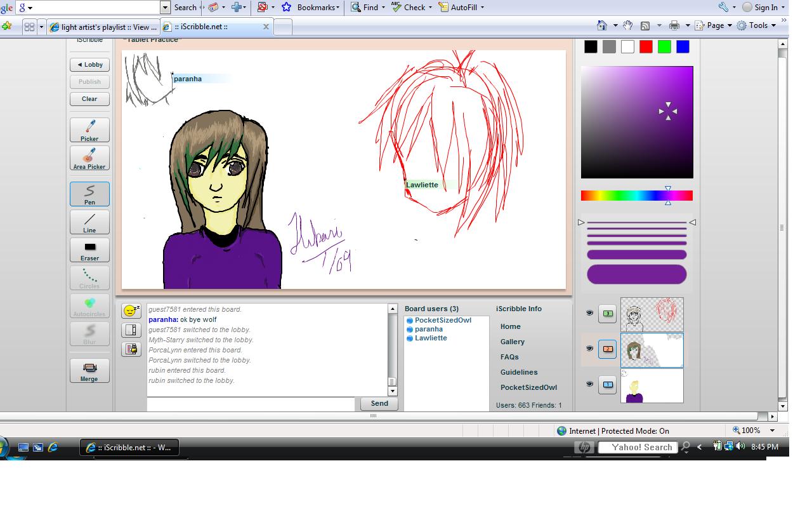
Task: Click the rainbow hue slider bar
Action: click(637, 196)
